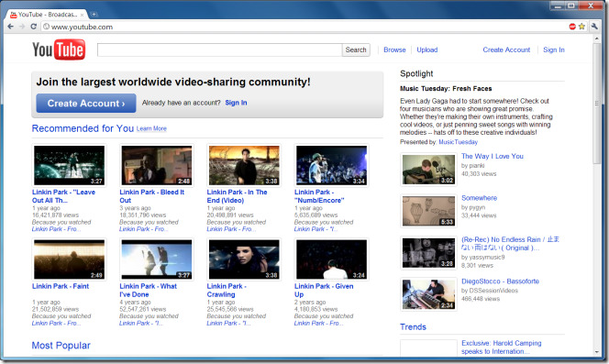
Task: Open the Browse link
Action: (x=394, y=50)
